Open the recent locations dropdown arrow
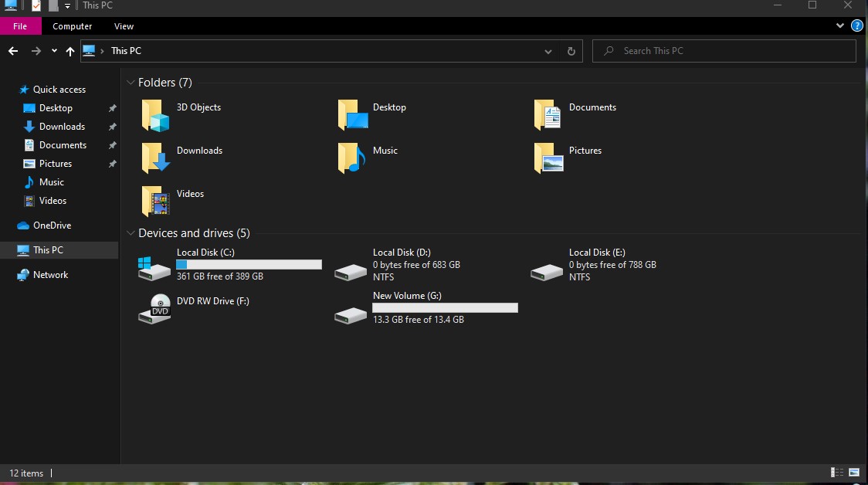The height and width of the screenshot is (485, 868). pyautogui.click(x=54, y=51)
